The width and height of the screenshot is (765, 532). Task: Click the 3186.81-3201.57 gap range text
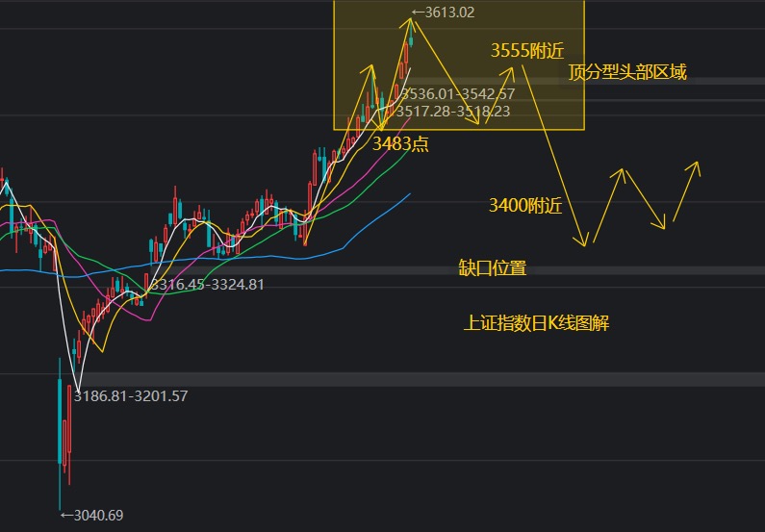pos(131,395)
